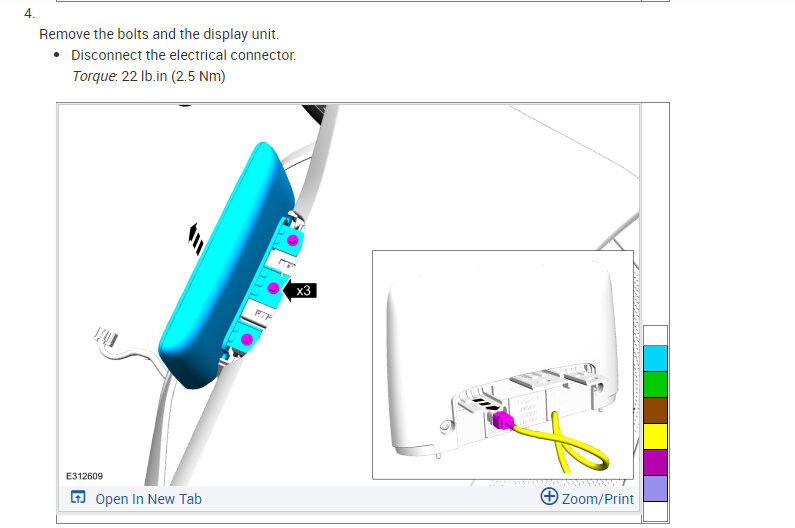Click the E312609 illustration ID label
795x528 pixels.
point(84,476)
